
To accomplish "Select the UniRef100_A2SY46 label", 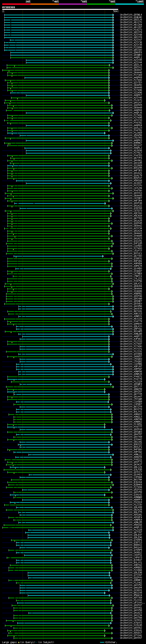I will tap(131, 98).
